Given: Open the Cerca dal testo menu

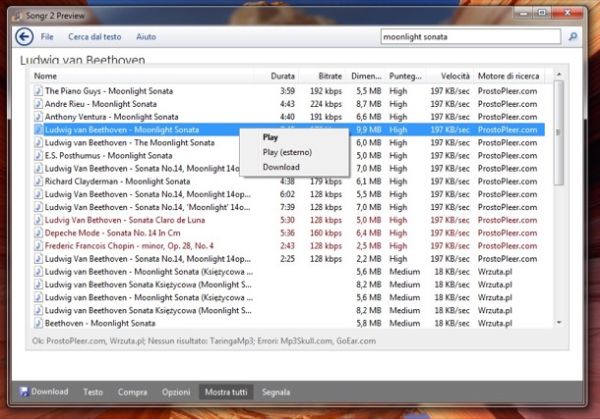Looking at the screenshot, I should 95,37.
